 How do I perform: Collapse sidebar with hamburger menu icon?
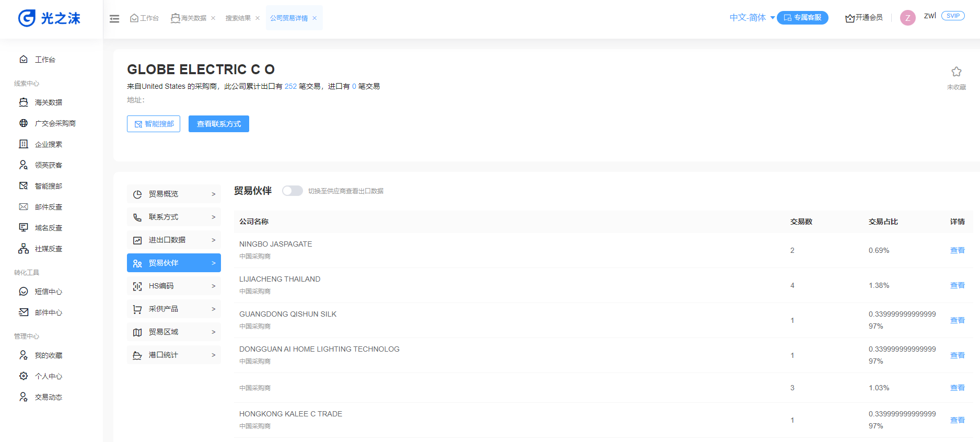pos(114,19)
